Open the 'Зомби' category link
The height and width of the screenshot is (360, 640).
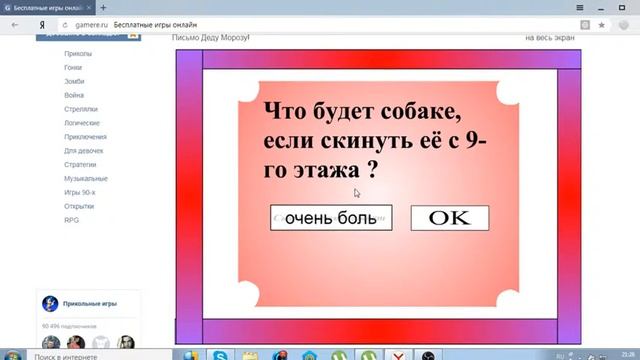74,82
